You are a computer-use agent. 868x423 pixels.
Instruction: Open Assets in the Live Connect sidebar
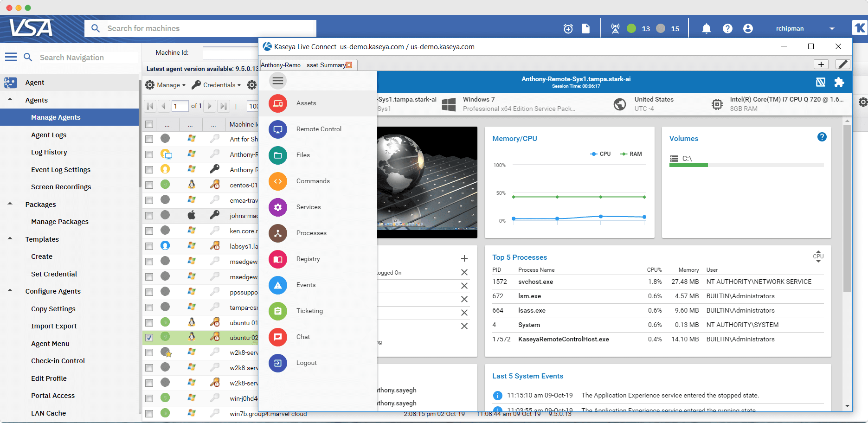306,103
